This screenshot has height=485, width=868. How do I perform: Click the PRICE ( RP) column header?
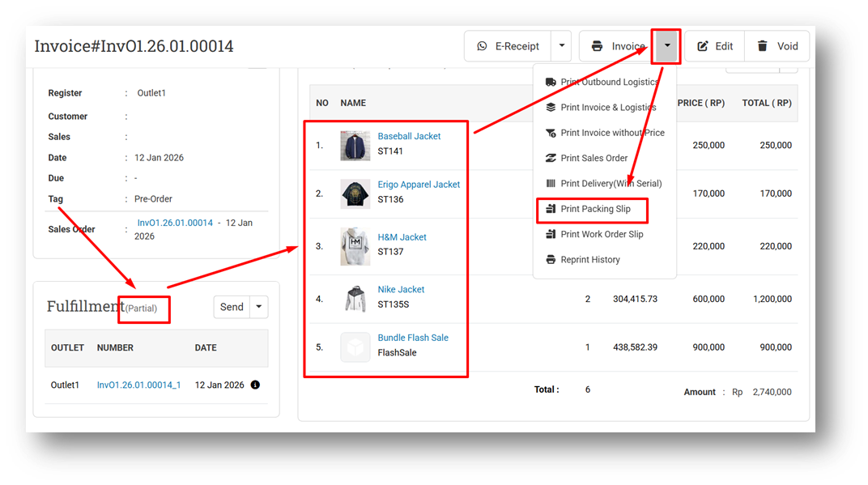coord(701,103)
